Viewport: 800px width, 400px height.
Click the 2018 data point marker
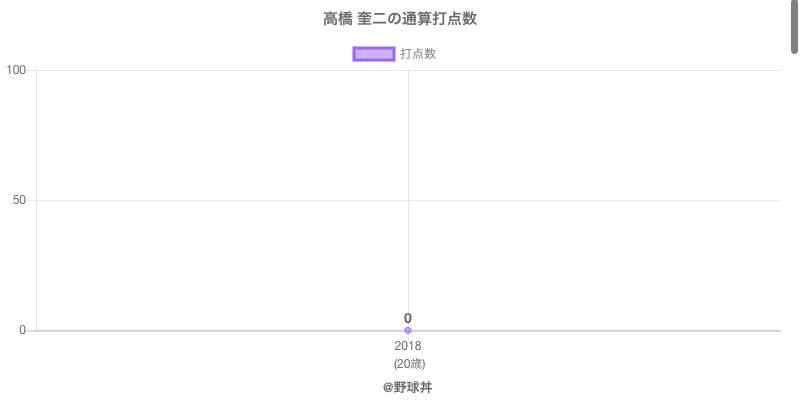click(x=408, y=330)
